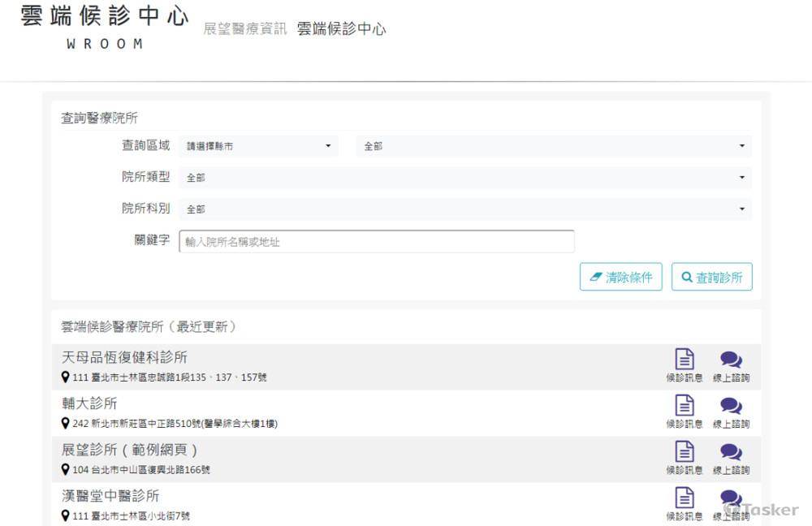Open the district dropdown next to city
The width and height of the screenshot is (812, 526).
[x=554, y=146]
